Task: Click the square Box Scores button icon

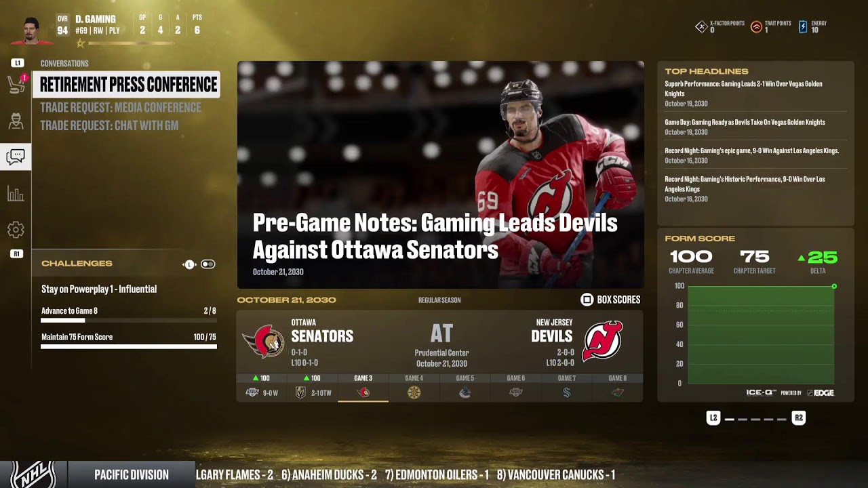Action: (x=587, y=300)
